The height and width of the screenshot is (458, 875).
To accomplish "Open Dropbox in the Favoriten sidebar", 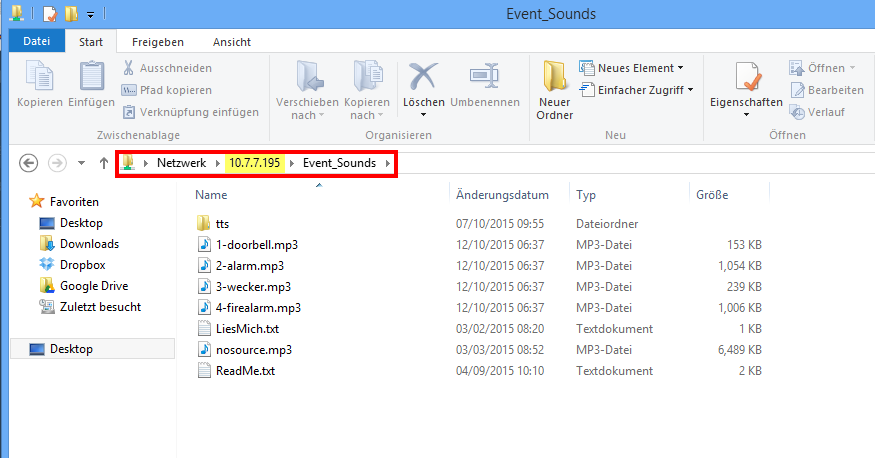I will 83,265.
